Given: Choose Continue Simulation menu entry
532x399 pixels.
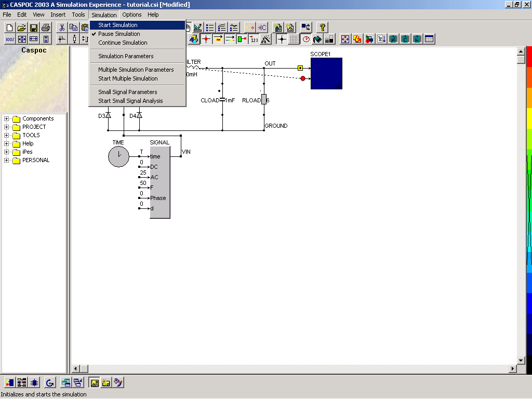Looking at the screenshot, I should (137, 43).
